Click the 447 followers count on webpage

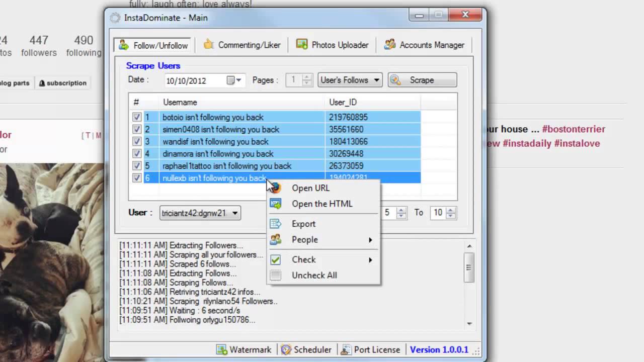[x=39, y=46]
